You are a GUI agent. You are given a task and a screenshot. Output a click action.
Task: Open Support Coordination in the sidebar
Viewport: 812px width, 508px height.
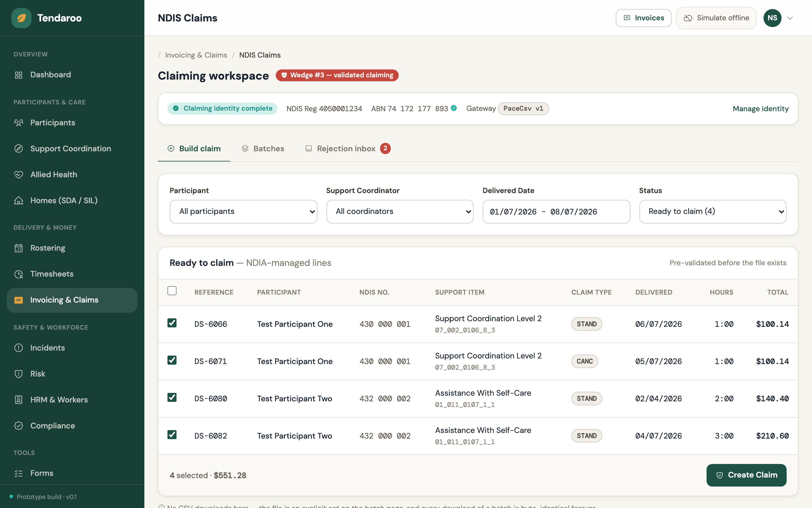tap(72, 148)
